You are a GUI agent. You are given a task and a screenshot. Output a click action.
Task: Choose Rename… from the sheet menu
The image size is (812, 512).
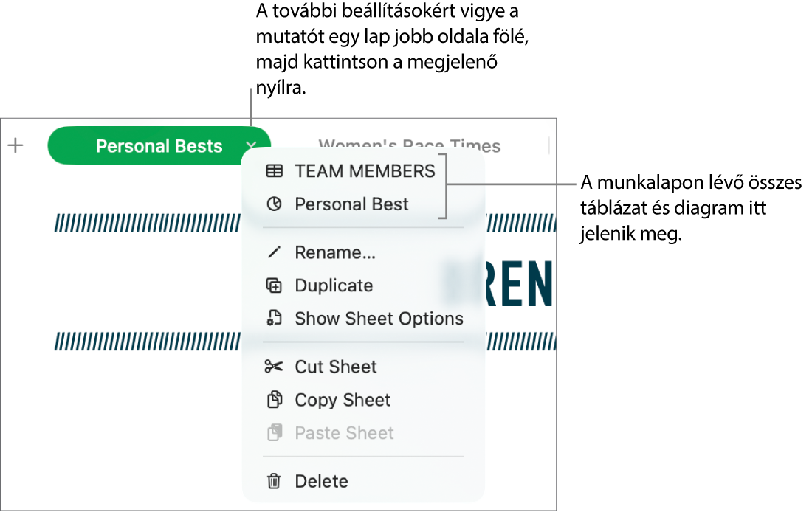335,252
